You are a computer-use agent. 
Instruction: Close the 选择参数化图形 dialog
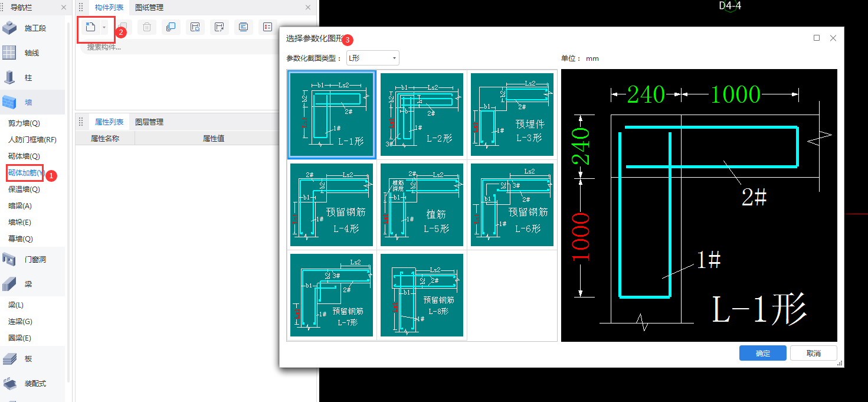coord(833,38)
